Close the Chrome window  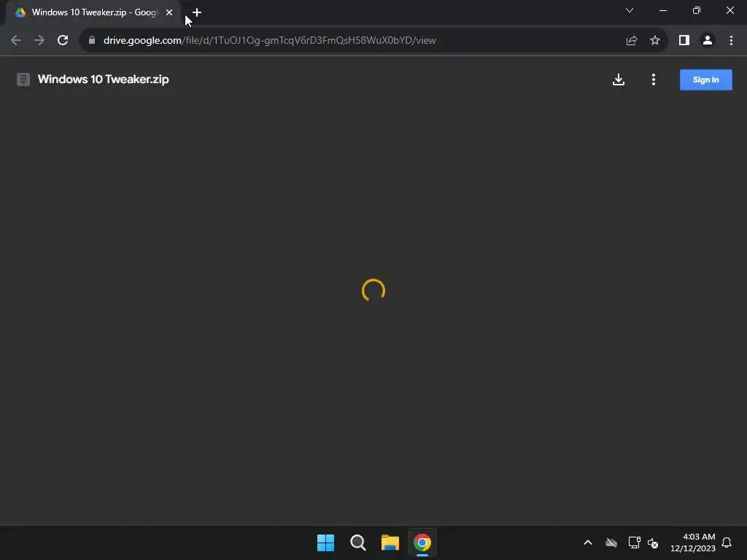tap(729, 10)
